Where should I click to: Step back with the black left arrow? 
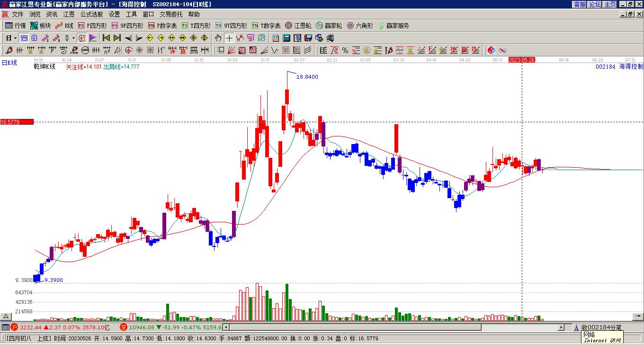point(128,38)
